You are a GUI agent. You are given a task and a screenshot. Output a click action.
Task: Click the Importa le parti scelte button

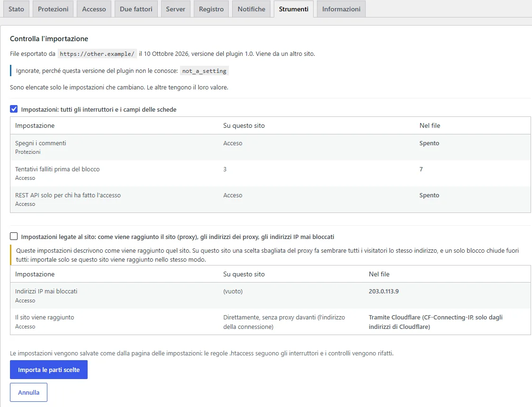[x=49, y=370]
